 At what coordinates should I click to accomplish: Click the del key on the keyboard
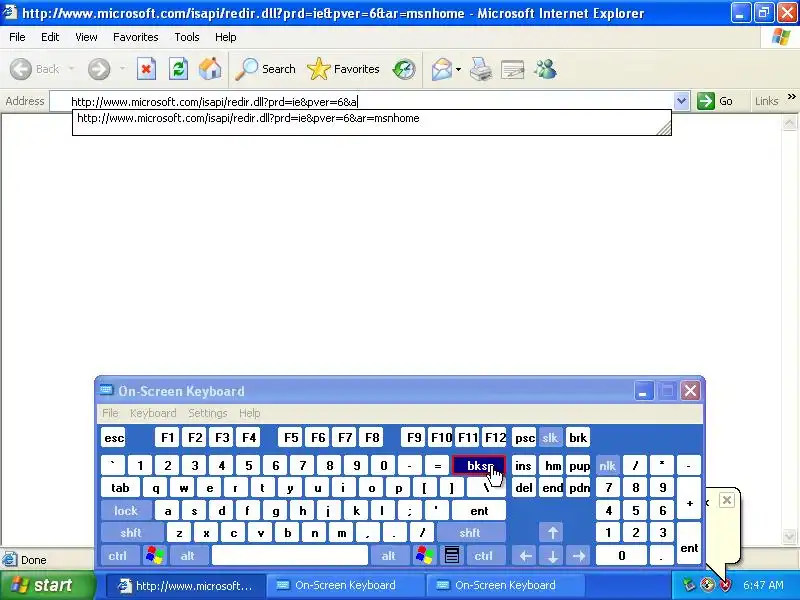point(524,488)
